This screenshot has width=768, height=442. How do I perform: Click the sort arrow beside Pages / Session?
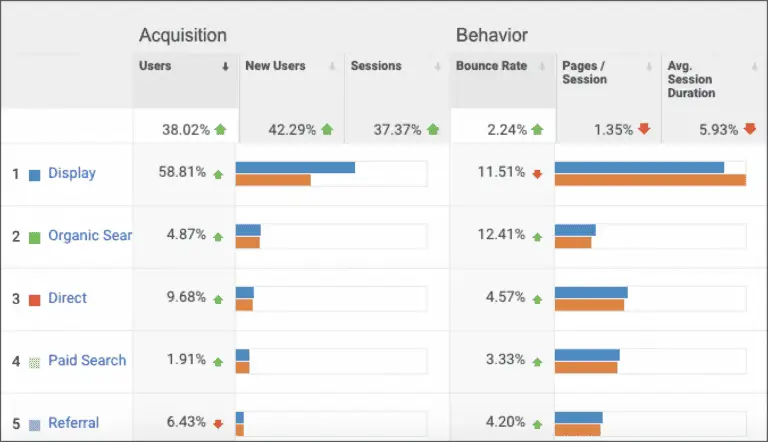pos(648,67)
